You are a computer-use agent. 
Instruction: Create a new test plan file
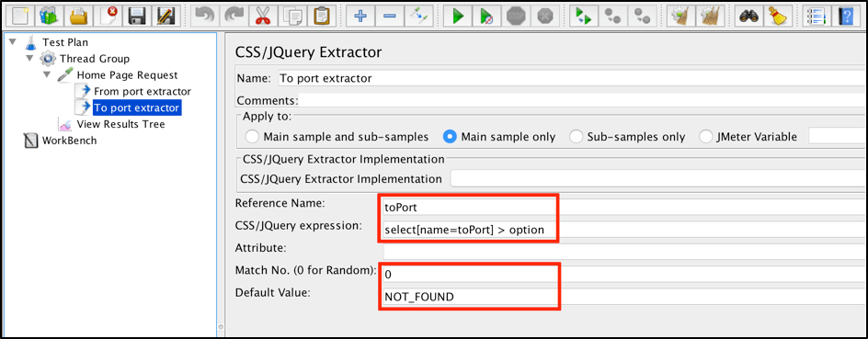[21, 16]
